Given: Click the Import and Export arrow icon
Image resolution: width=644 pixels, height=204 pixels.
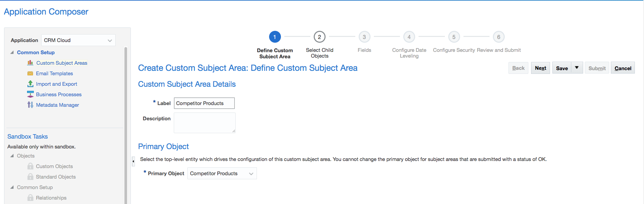Looking at the screenshot, I should (x=30, y=84).
